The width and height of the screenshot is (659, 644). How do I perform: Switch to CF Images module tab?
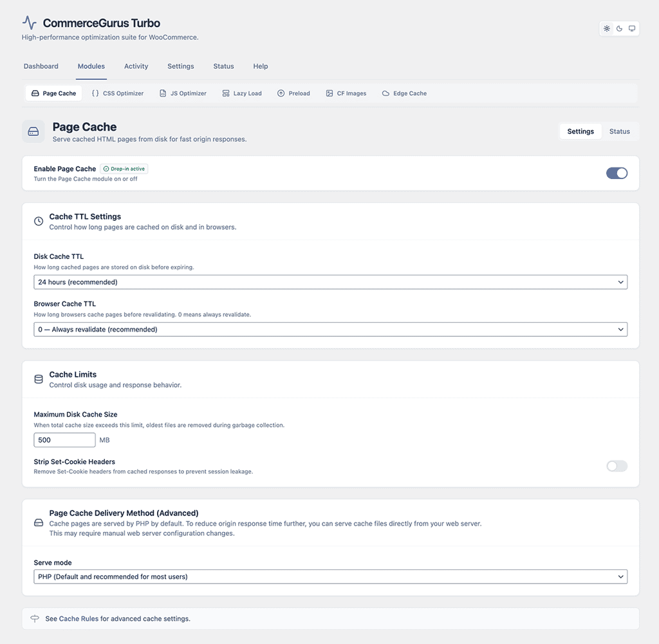(346, 93)
